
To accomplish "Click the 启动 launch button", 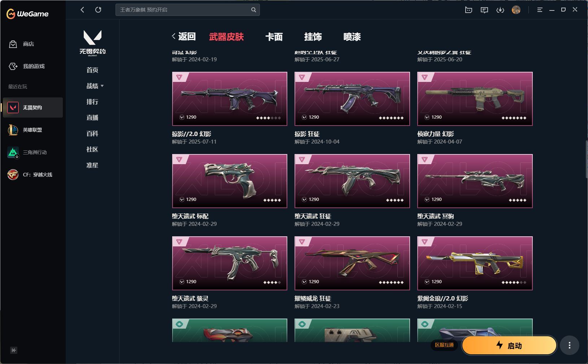I will [x=509, y=346].
